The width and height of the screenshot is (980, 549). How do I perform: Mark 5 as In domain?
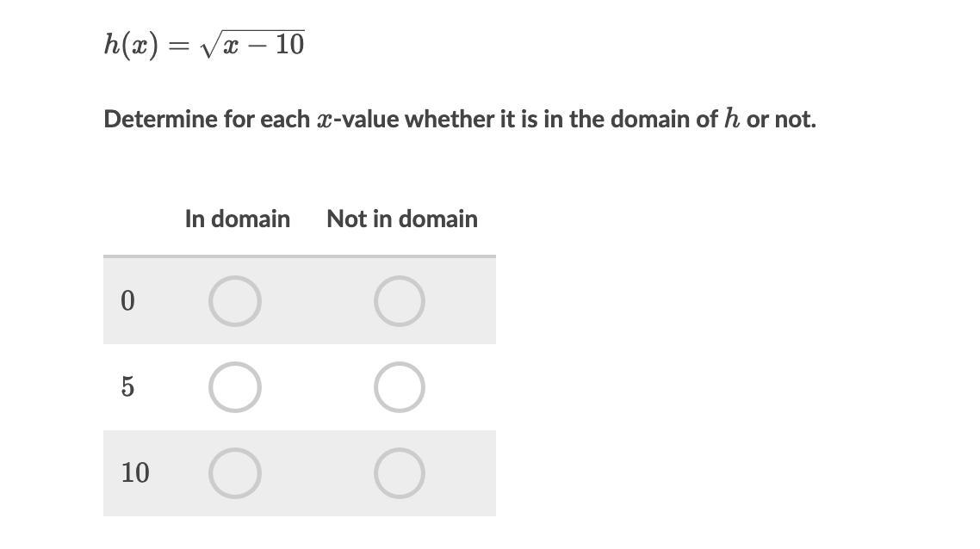(x=235, y=387)
